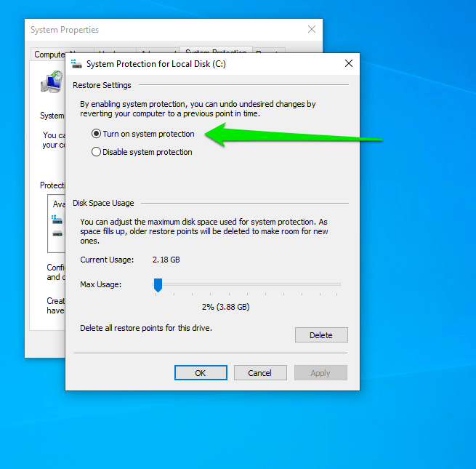Select the second drive icon in Available Drives list
Viewport: 476px width, 469px height.
tap(57, 233)
